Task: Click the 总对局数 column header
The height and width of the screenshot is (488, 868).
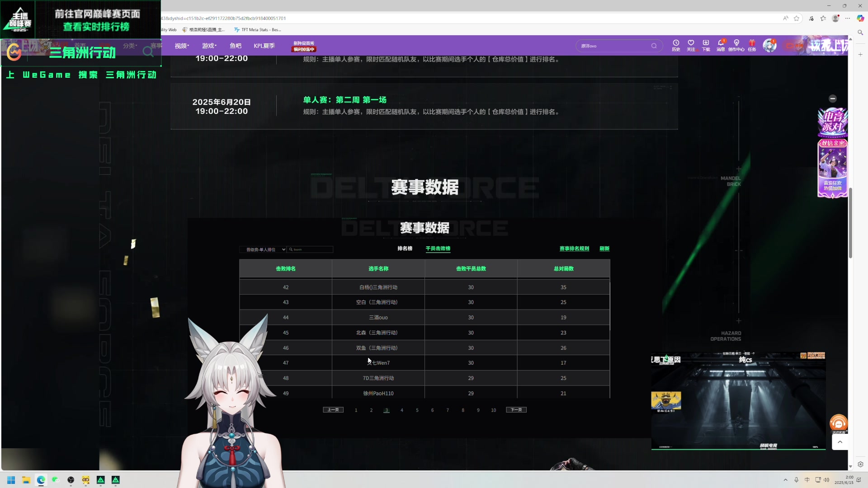Action: click(x=563, y=269)
